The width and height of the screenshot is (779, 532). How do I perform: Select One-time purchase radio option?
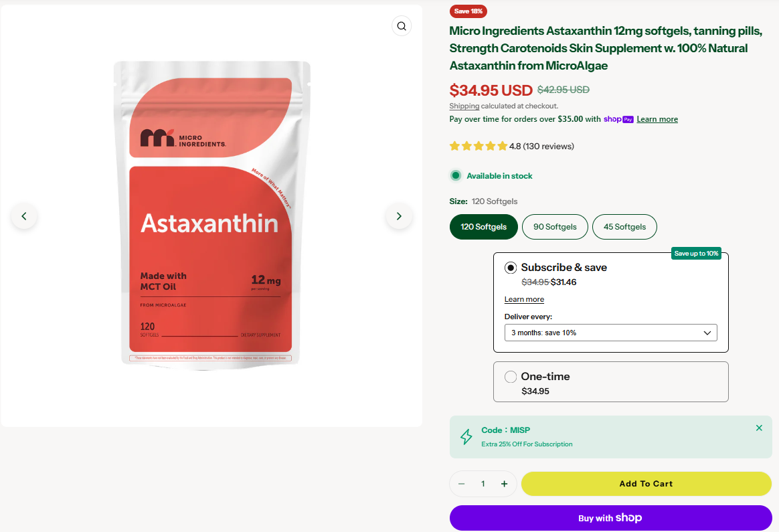point(511,377)
